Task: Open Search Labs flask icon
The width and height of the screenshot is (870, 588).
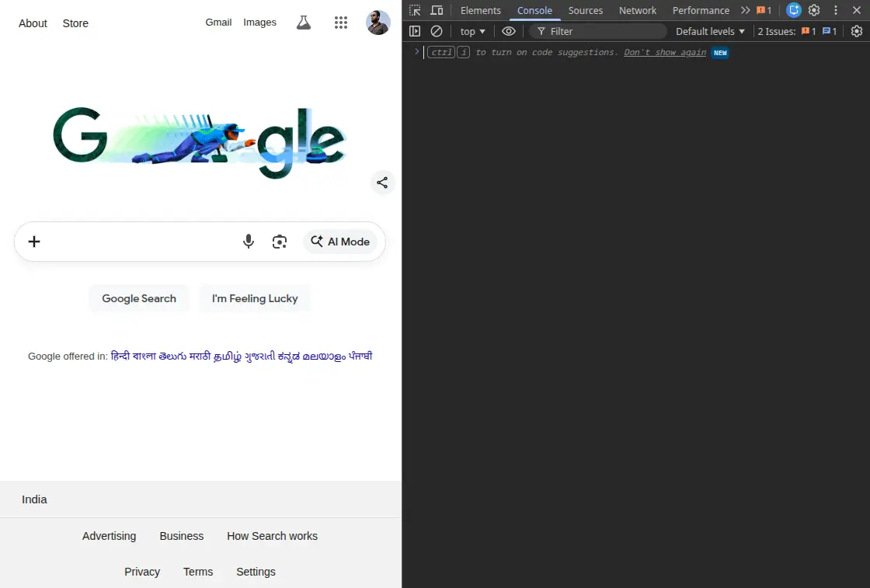Action: click(x=304, y=23)
